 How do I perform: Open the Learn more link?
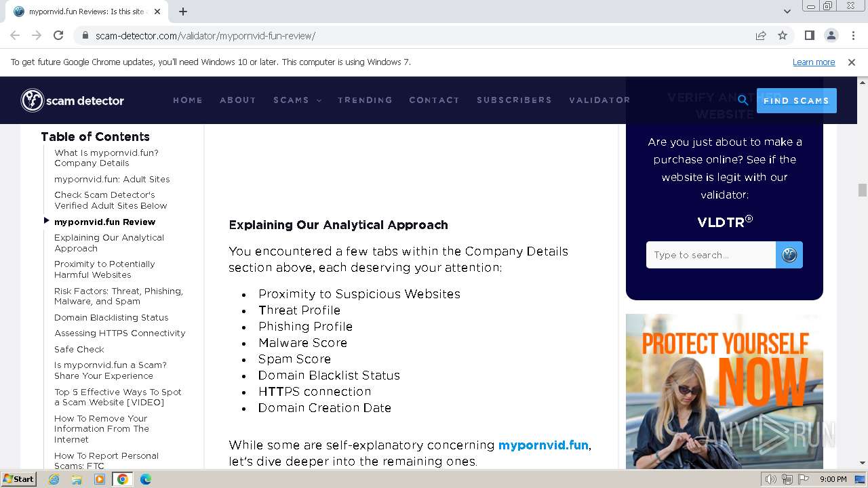tap(814, 62)
